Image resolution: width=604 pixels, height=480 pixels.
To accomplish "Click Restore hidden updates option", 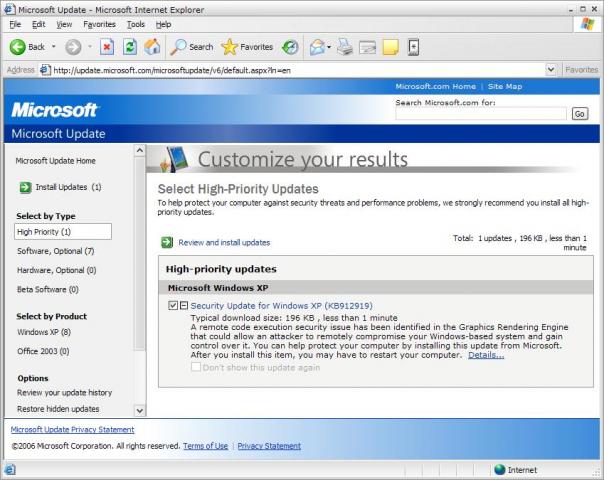I will (58, 409).
